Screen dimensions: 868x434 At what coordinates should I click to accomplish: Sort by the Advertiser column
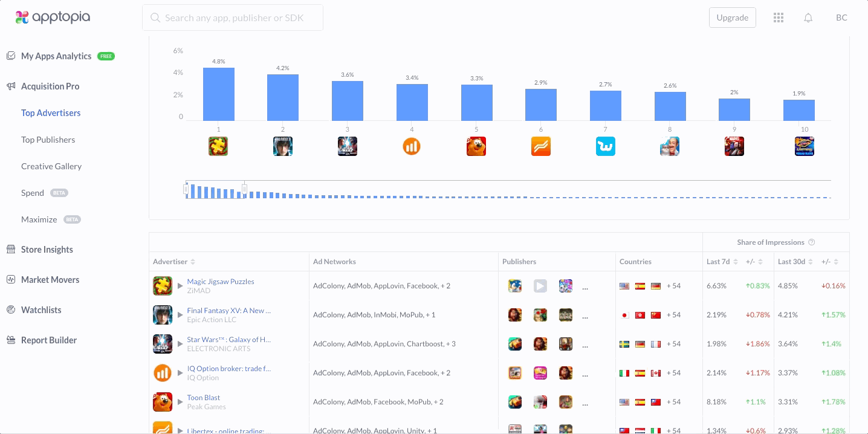point(193,262)
